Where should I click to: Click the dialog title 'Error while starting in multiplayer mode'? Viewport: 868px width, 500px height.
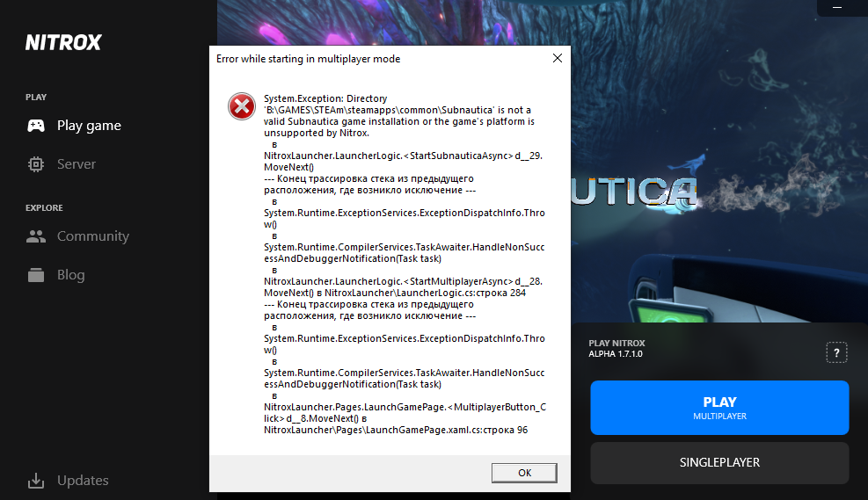coord(309,59)
